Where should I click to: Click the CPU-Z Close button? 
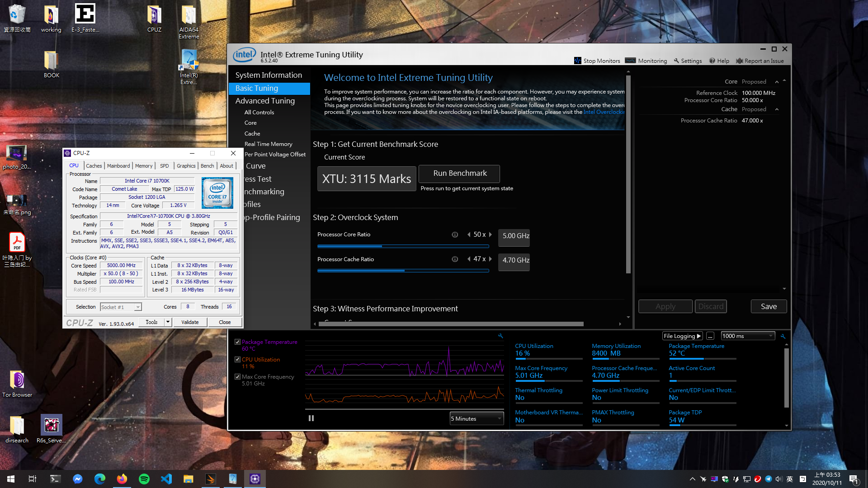click(x=225, y=322)
